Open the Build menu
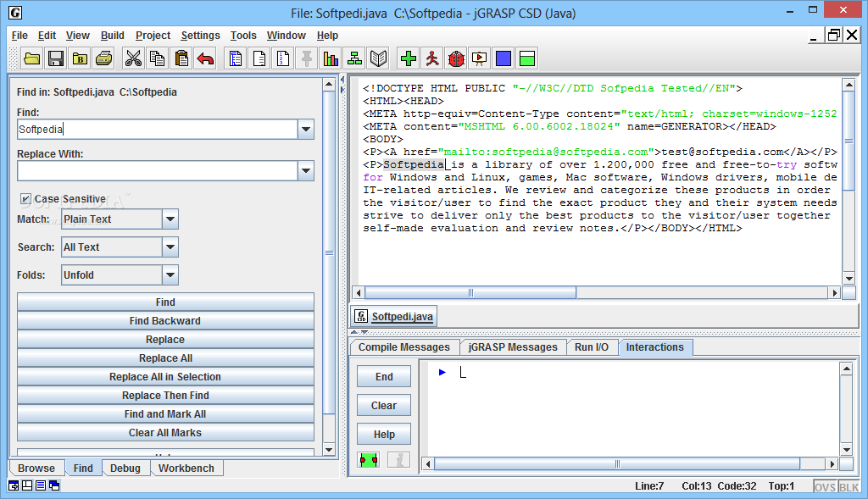This screenshot has height=499, width=868. point(113,36)
